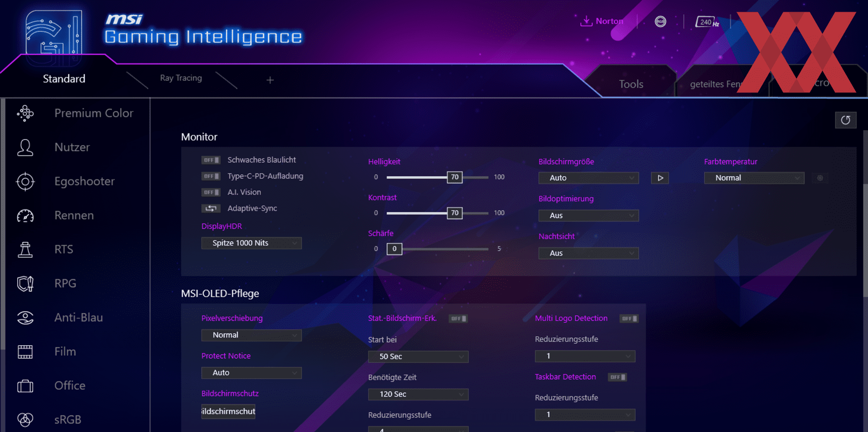Choose the sRGB circles icon
This screenshot has height=432, width=868.
click(x=25, y=420)
